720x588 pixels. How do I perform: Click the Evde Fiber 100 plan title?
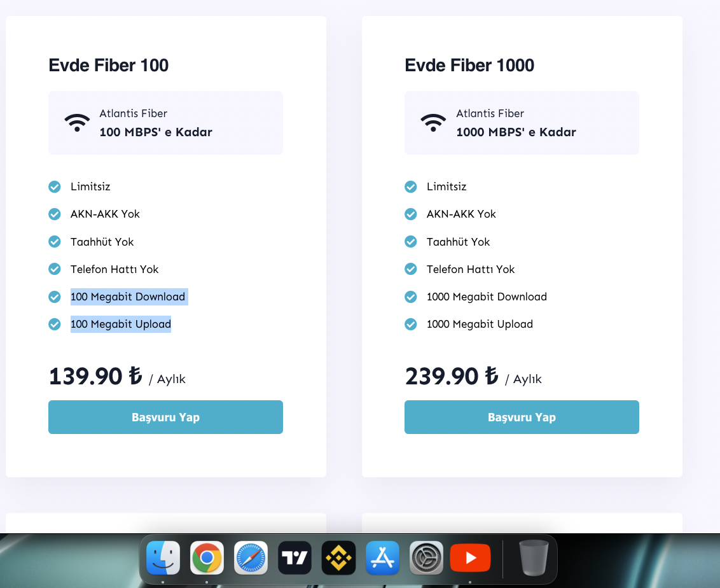click(x=109, y=66)
